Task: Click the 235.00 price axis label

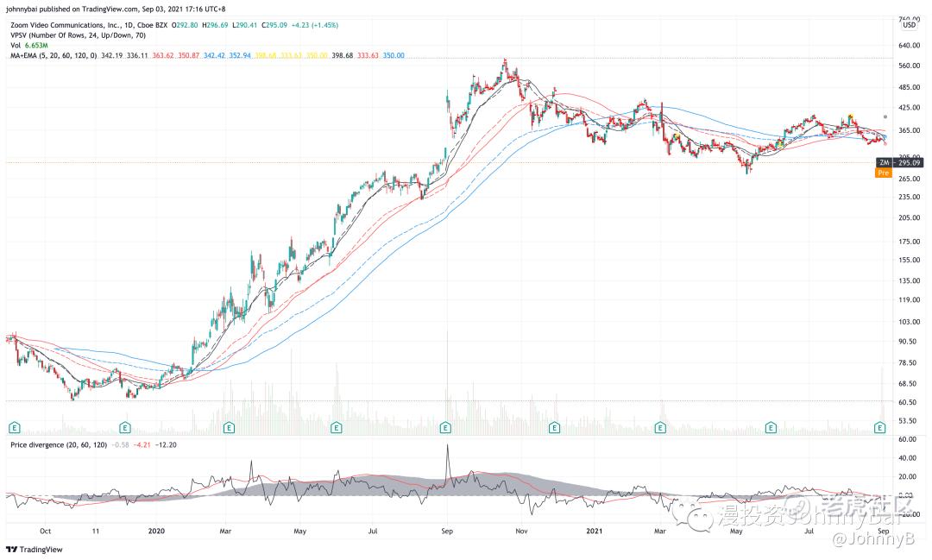Action: pyautogui.click(x=910, y=197)
